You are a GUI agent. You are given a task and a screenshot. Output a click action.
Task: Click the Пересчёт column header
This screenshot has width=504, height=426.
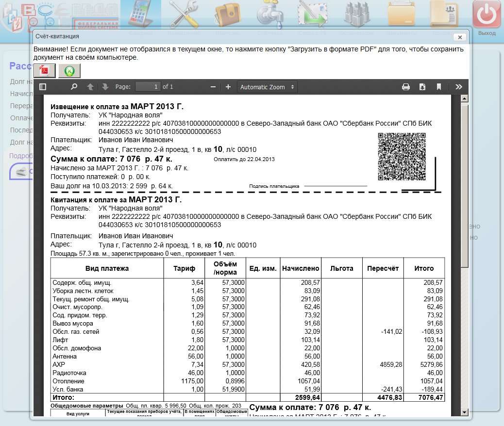click(x=383, y=268)
